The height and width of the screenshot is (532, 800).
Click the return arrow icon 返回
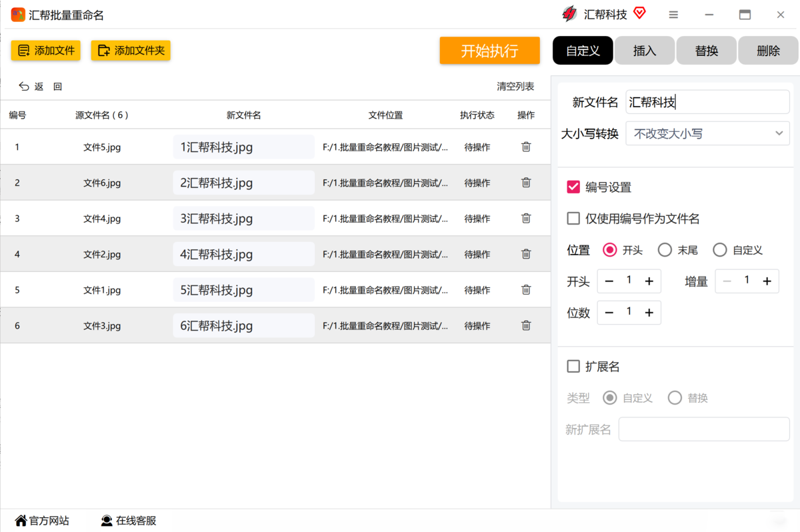click(25, 87)
